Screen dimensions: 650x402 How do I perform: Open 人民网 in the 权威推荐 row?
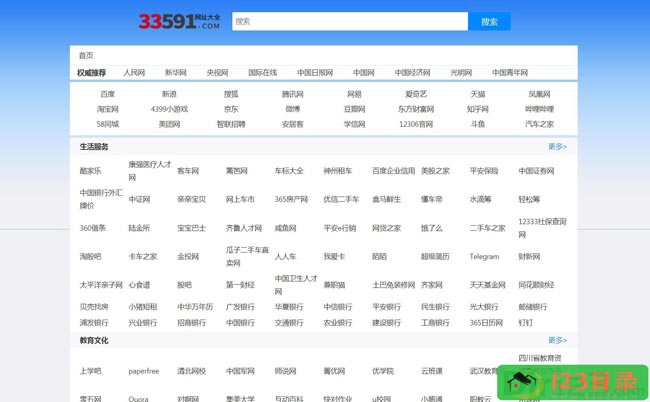(x=134, y=73)
